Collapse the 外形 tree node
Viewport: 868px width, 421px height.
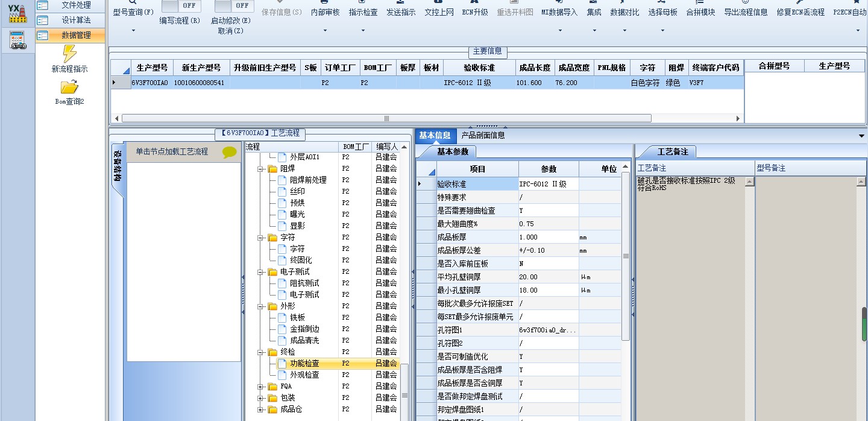261,306
